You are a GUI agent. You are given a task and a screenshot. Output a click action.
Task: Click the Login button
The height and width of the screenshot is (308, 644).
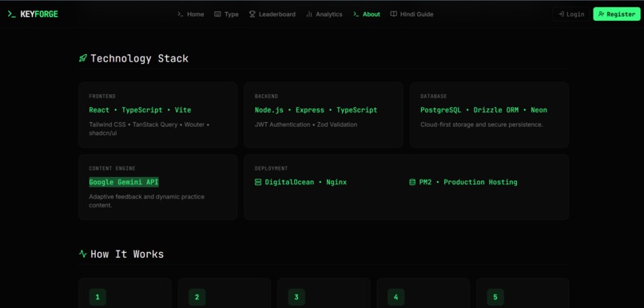pyautogui.click(x=571, y=14)
